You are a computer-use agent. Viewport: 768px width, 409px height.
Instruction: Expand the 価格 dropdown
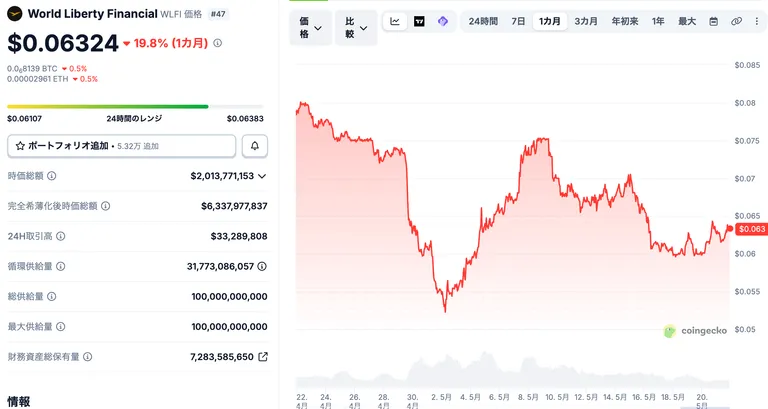pos(311,28)
